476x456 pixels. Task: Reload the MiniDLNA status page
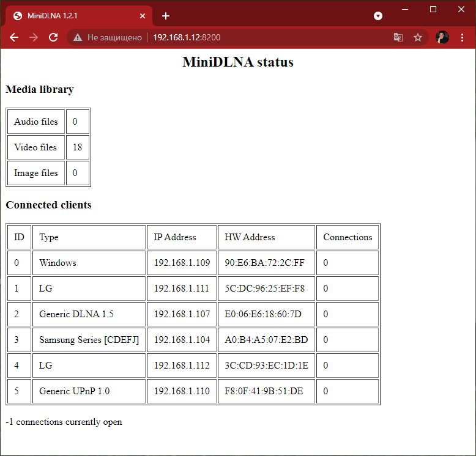coord(53,37)
